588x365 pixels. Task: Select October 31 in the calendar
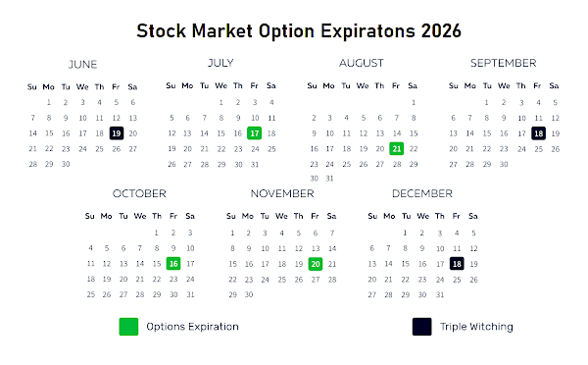pos(190,294)
